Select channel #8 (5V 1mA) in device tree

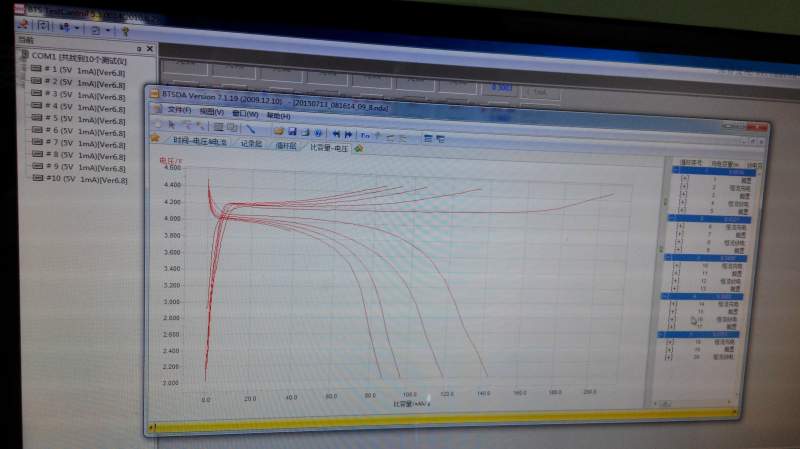tap(78, 155)
